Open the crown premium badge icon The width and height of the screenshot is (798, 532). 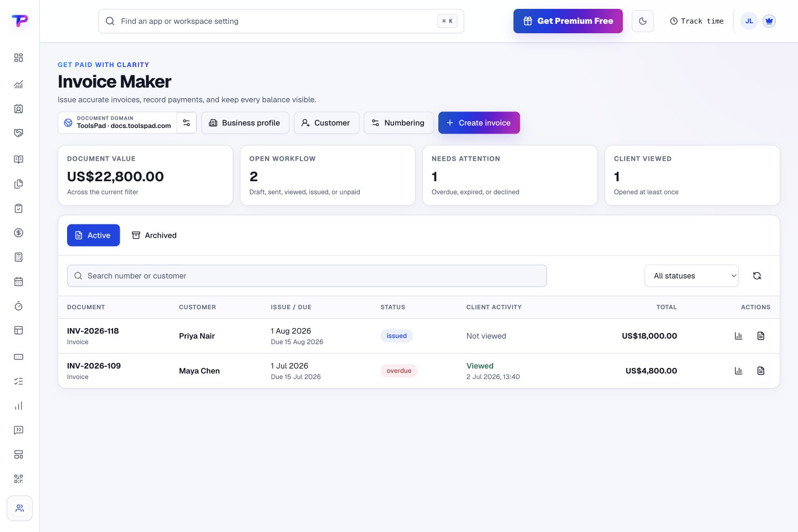769,21
